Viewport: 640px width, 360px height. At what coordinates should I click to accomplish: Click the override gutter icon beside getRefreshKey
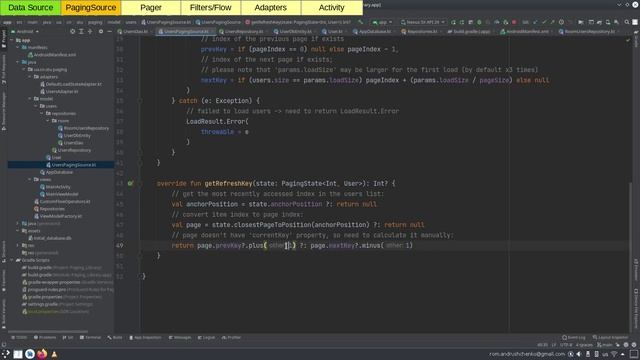coord(130,183)
